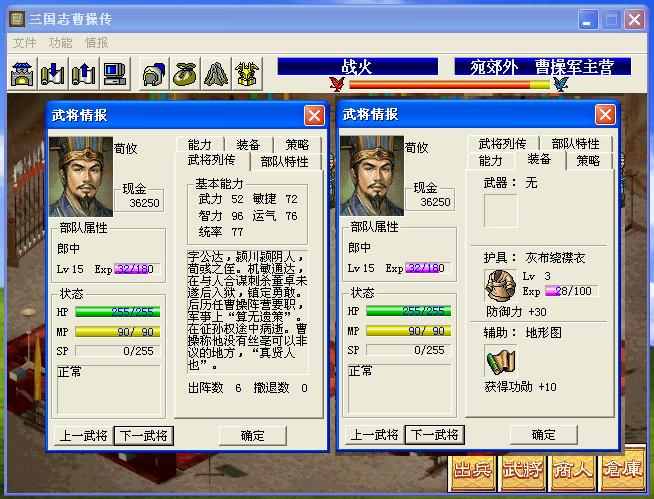The height and width of the screenshot is (499, 654).
Task: Open the 情报 menu
Action: tap(96, 43)
